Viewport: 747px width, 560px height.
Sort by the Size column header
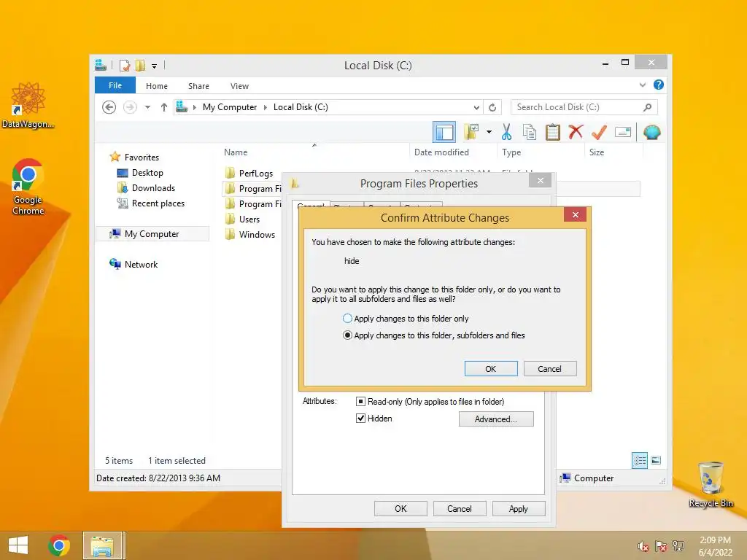(597, 152)
